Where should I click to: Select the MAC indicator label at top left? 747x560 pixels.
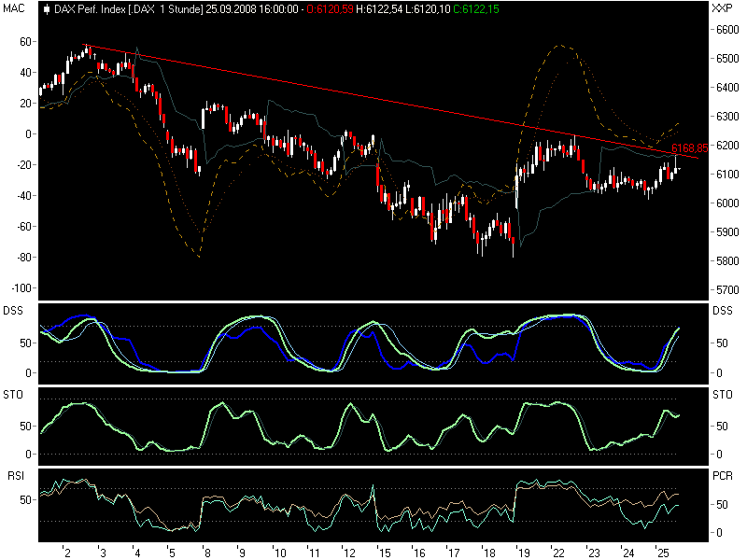[14, 8]
